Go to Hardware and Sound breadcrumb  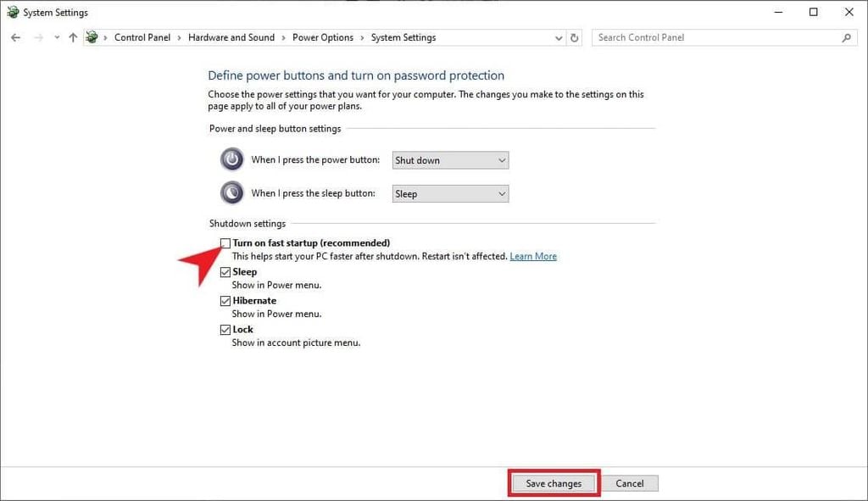coord(231,37)
